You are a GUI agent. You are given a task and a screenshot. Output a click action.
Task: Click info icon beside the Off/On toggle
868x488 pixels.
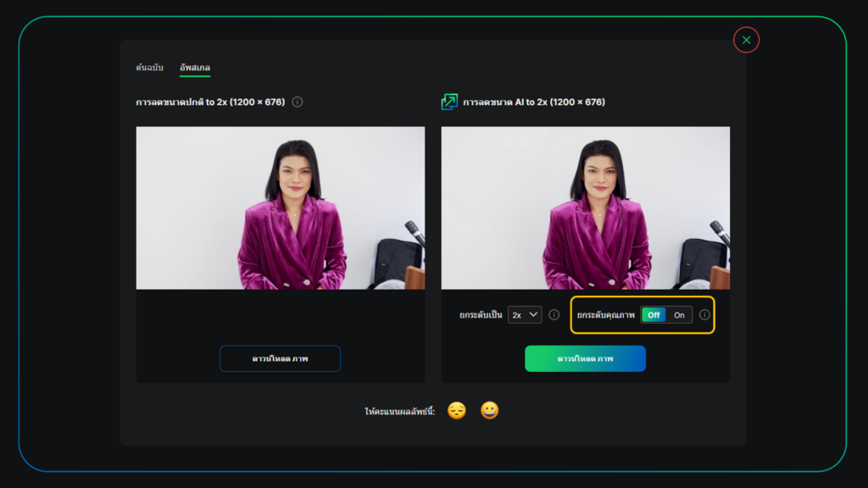[704, 315]
